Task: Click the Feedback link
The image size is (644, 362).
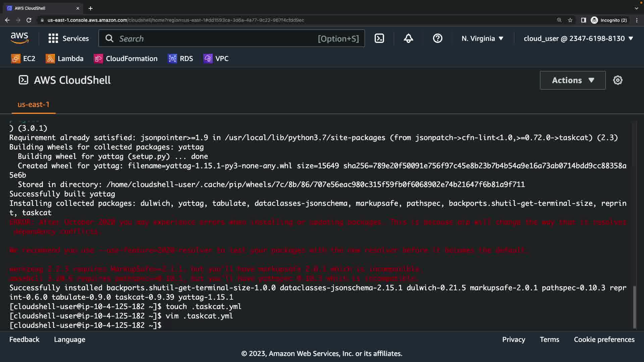Action: (x=24, y=340)
